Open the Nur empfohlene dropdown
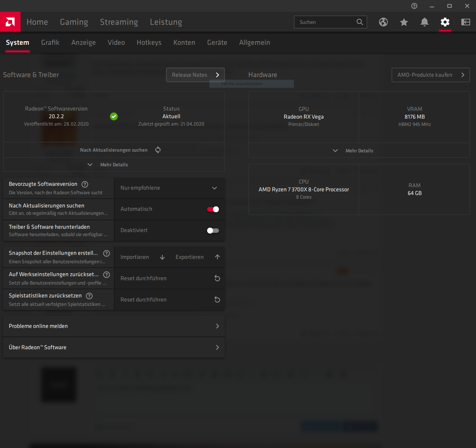Viewport: 476px width, 448px height. coord(169,188)
